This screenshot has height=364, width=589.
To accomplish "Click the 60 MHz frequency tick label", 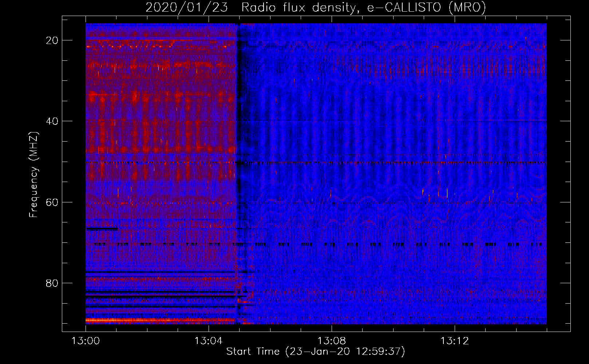I will click(52, 202).
